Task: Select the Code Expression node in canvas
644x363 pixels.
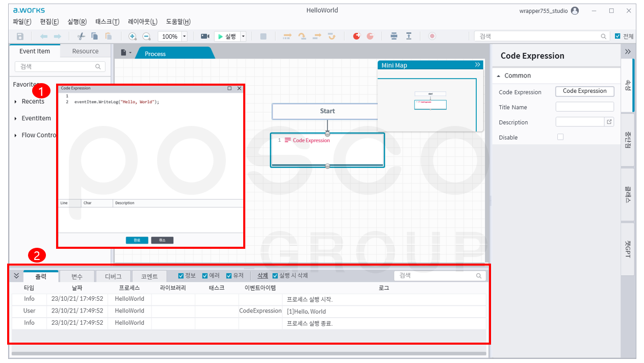Action: pos(327,149)
